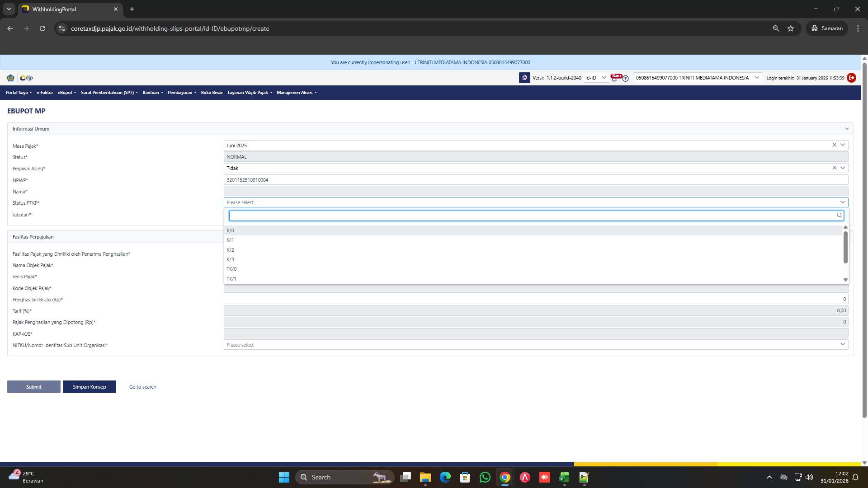Screen dimensions: 868x488
Task: Click the help question mark icon
Action: point(625,79)
